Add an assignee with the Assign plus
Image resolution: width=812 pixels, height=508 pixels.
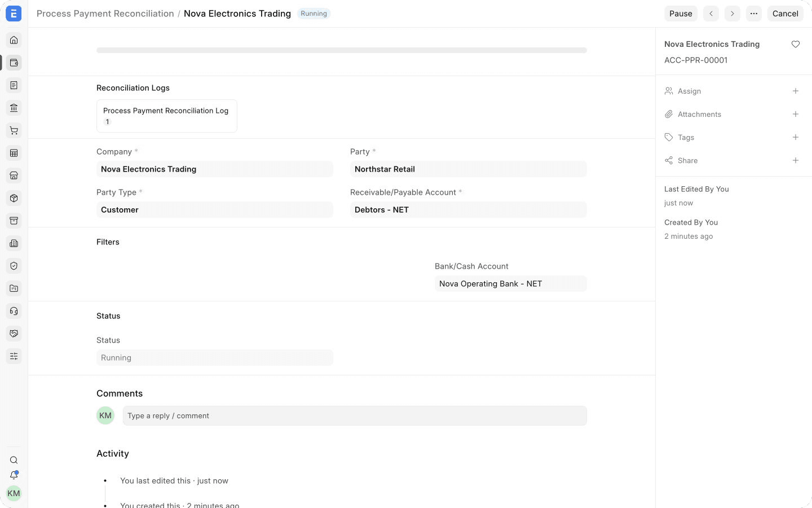796,91
